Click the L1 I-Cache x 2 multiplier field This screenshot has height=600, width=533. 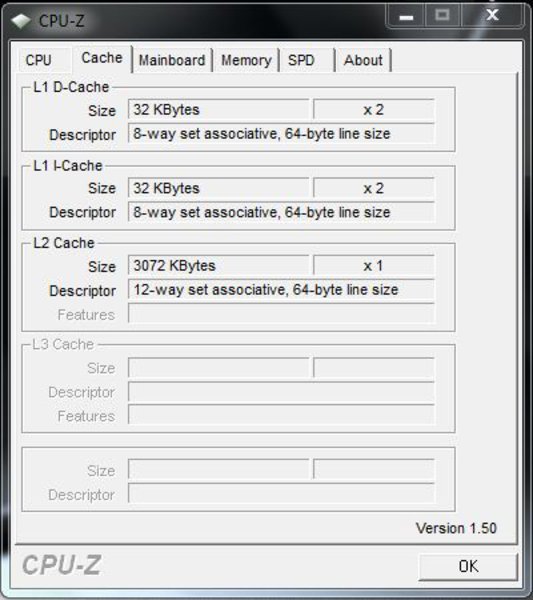coord(373,188)
